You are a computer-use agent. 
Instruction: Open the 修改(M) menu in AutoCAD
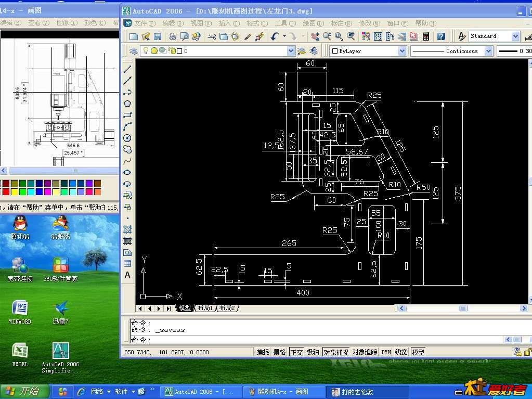[x=369, y=23]
